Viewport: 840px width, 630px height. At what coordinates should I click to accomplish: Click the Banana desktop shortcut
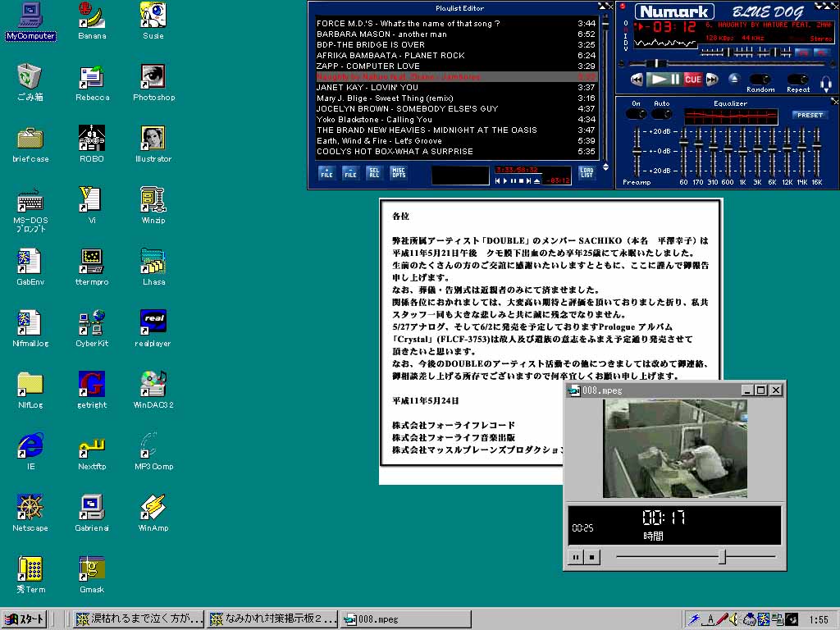(92, 21)
